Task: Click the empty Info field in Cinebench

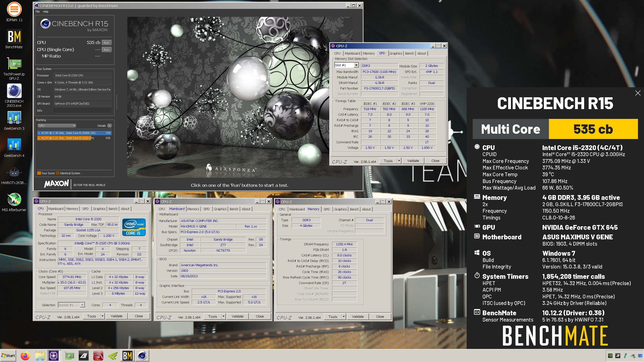Action: pos(83,111)
